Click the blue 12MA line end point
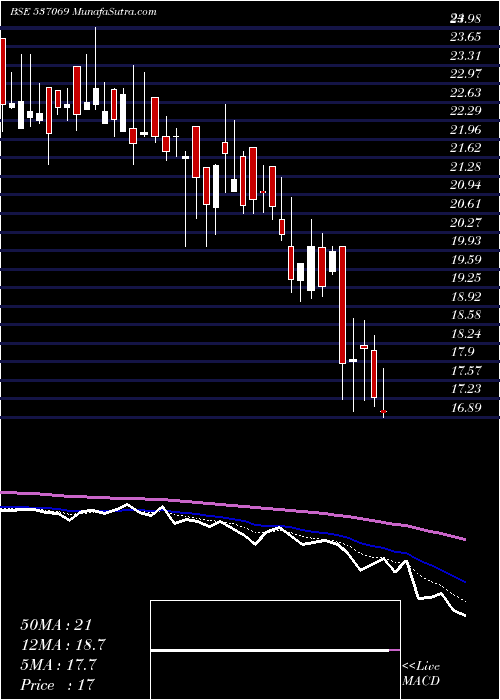 point(465,582)
